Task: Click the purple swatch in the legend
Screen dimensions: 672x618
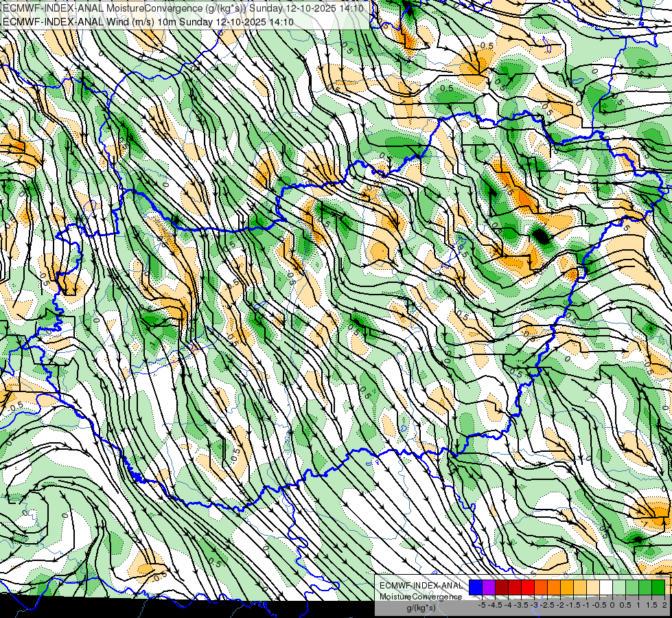Action: pyautogui.click(x=489, y=587)
